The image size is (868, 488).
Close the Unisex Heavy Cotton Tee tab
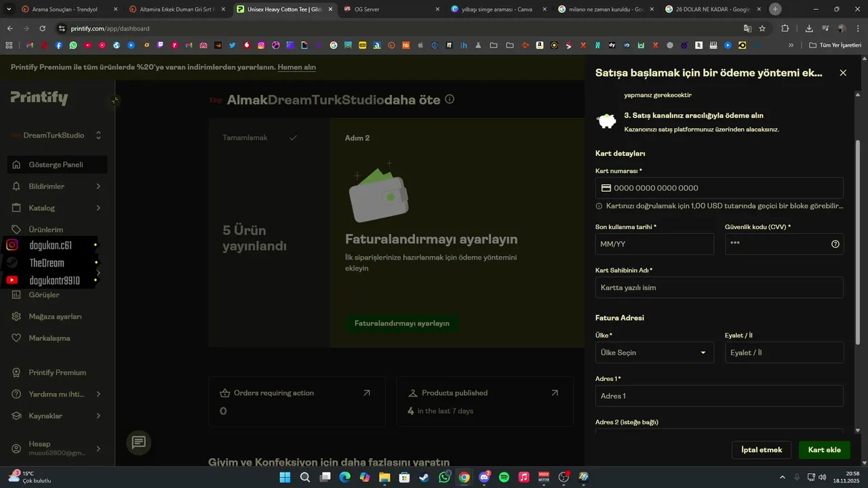330,9
